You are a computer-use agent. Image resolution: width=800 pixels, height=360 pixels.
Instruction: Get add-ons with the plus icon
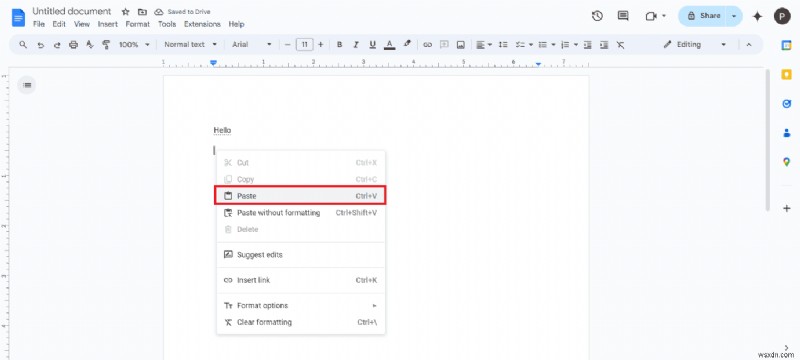point(786,208)
